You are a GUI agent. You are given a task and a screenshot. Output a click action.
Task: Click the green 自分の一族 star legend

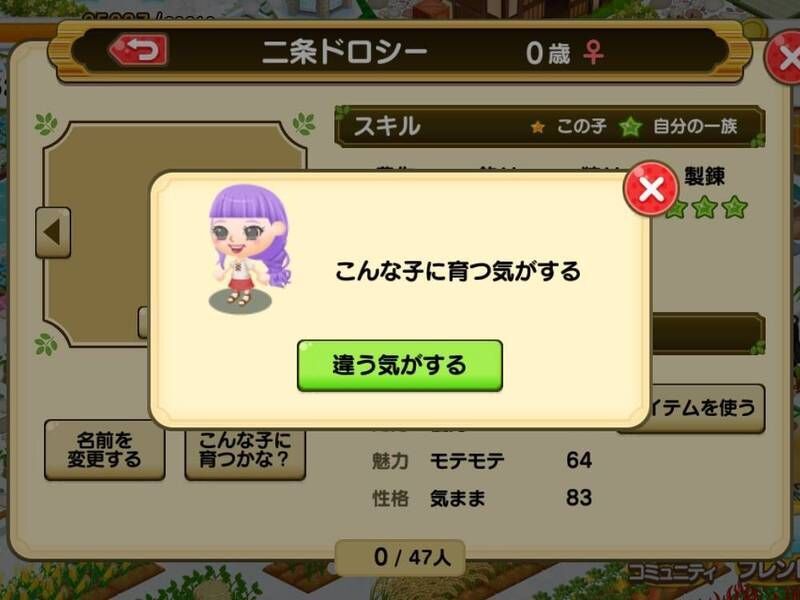point(679,126)
